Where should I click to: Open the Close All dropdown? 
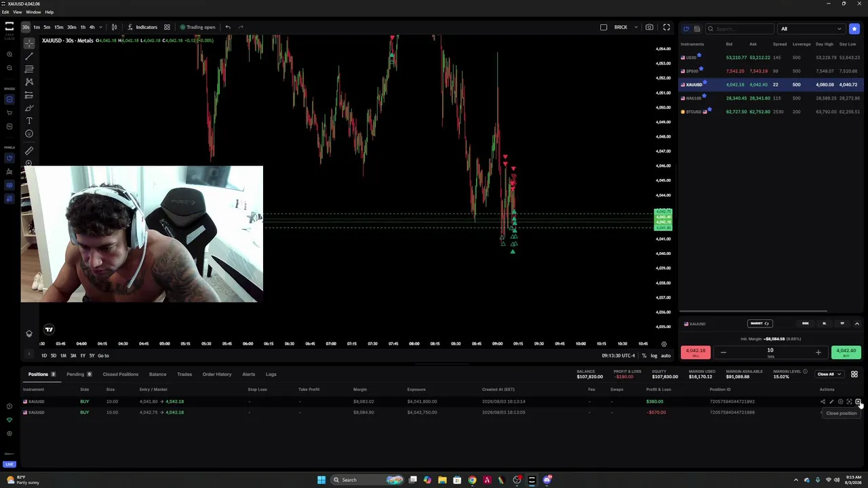click(x=829, y=374)
